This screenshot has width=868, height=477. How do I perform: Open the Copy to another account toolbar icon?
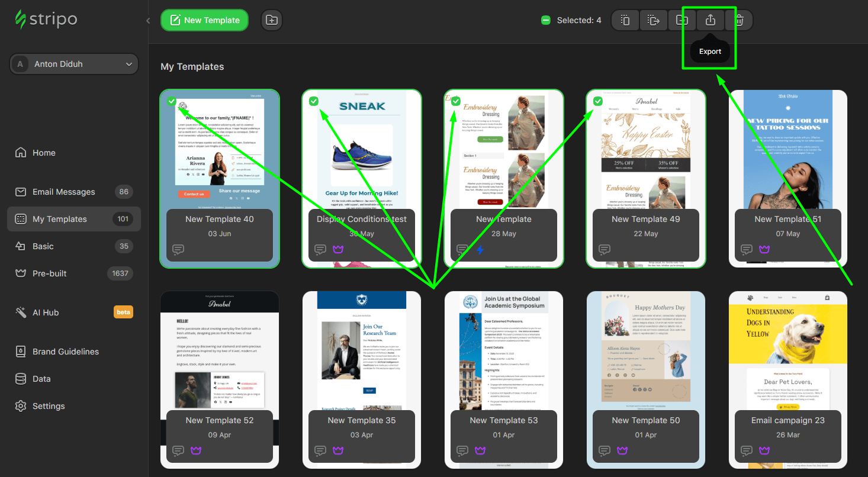(654, 20)
